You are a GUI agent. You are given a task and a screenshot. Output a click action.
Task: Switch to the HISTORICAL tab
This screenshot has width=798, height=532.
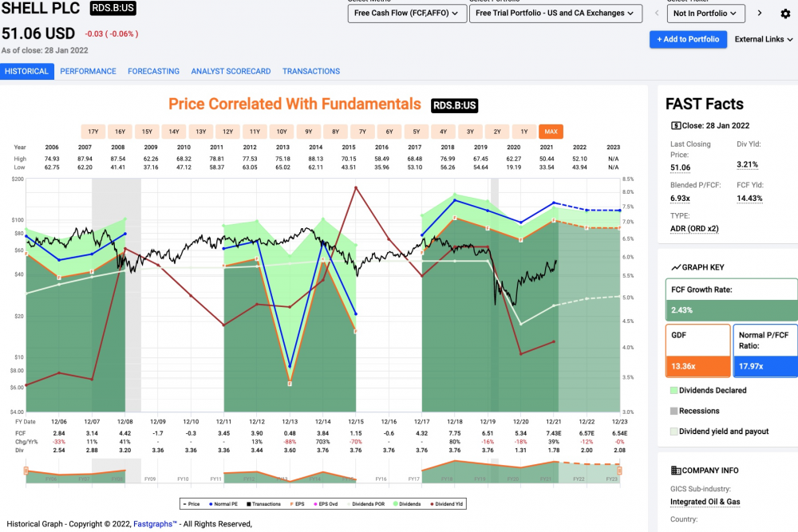[26, 71]
